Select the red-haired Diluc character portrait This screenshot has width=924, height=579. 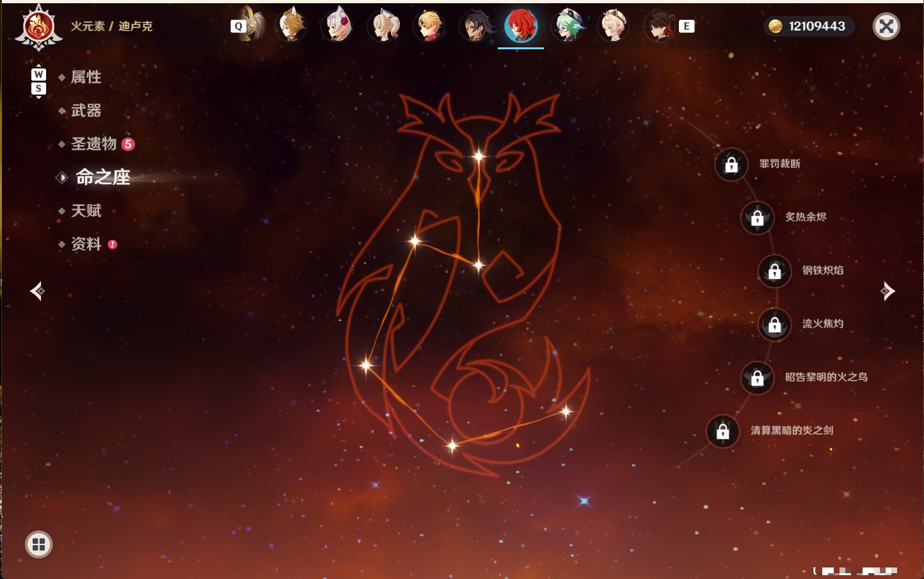(521, 26)
